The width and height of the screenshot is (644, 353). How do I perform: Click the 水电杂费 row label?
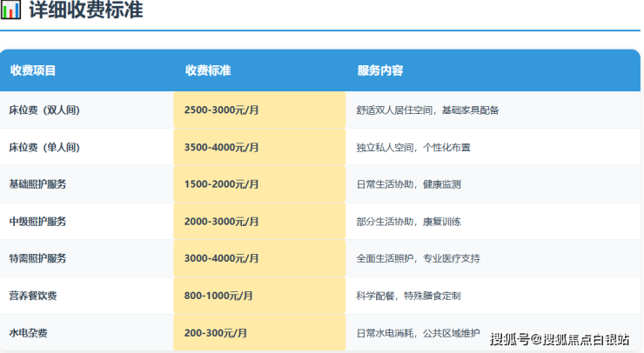click(28, 333)
